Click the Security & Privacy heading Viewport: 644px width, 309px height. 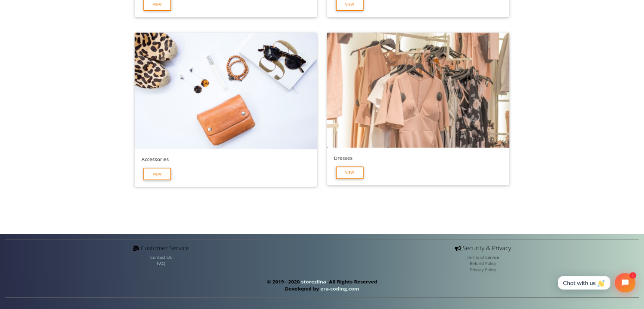[487, 248]
